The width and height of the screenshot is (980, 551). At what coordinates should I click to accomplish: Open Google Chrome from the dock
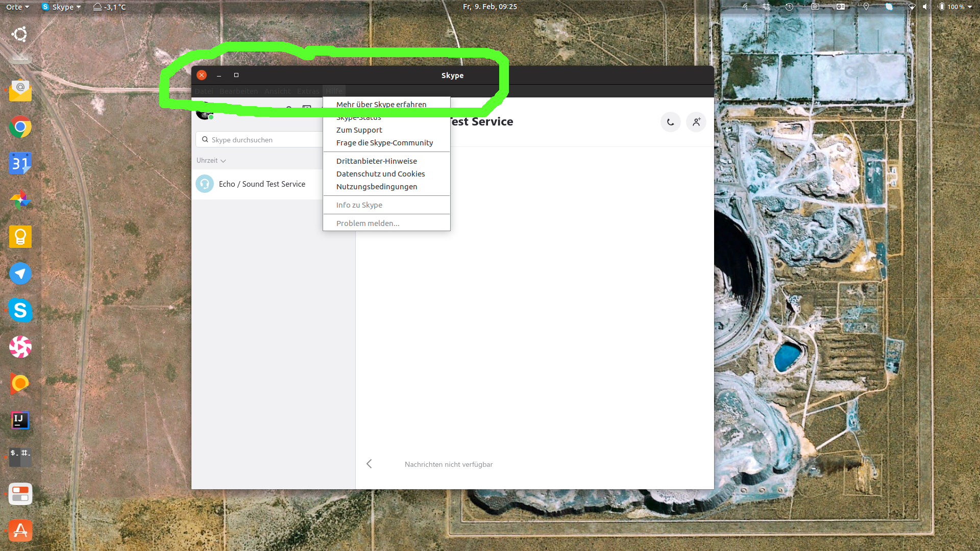(20, 127)
